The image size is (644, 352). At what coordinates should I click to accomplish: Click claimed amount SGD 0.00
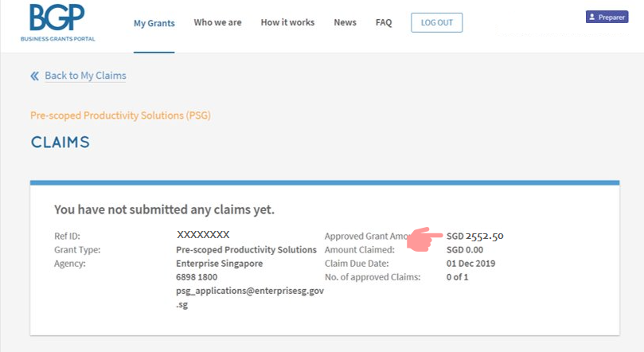(465, 250)
